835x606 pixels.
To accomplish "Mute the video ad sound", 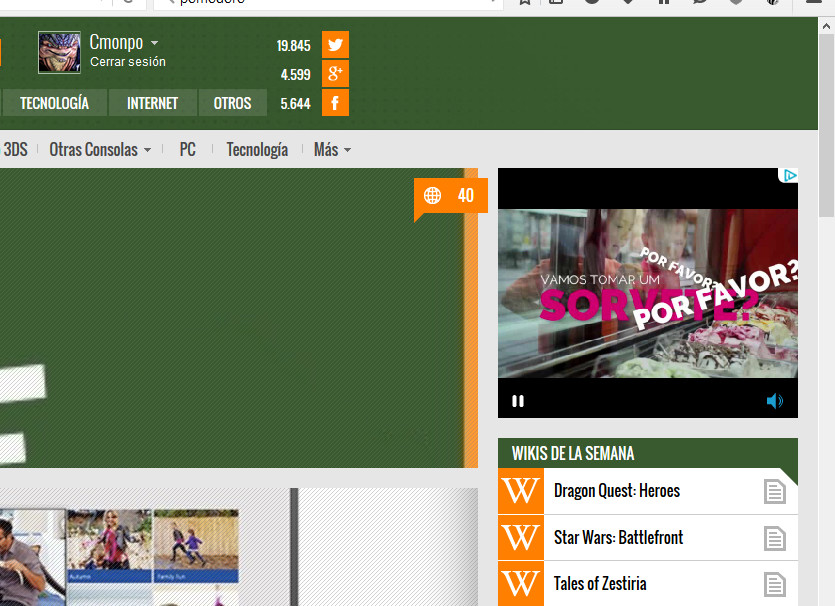I will (775, 401).
